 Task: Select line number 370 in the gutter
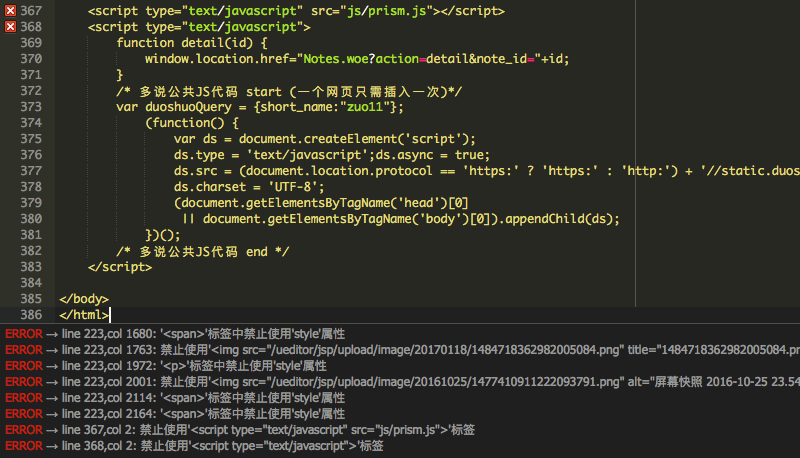click(31, 59)
